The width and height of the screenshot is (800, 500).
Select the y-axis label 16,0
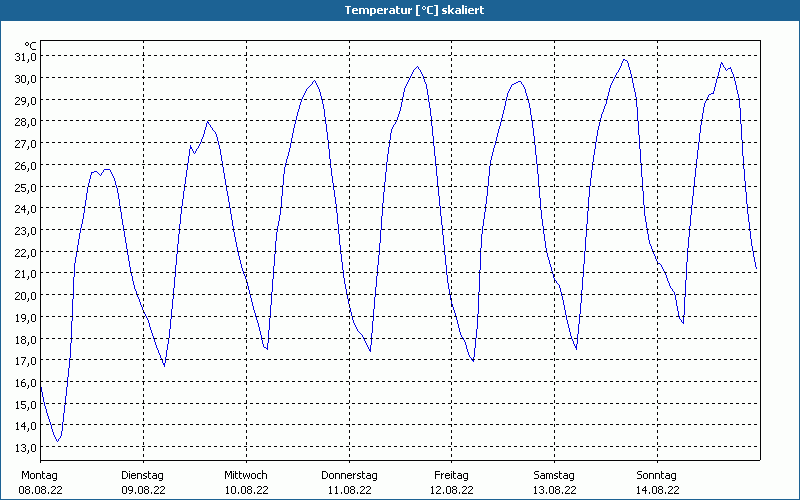[26, 383]
